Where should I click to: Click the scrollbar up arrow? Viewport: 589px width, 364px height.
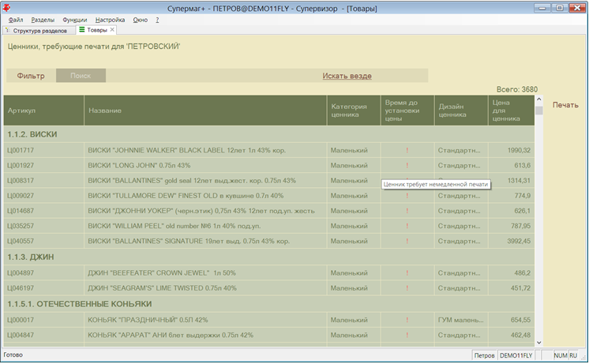point(539,99)
